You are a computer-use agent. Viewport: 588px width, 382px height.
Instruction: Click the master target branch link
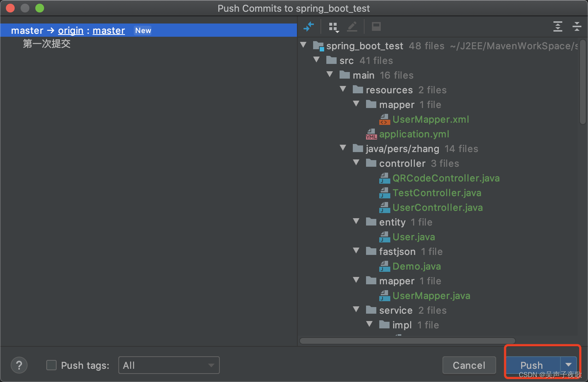109,30
